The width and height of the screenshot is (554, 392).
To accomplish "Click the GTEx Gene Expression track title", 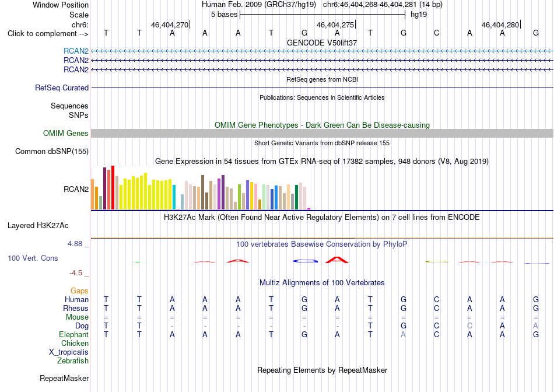I will click(x=322, y=162).
